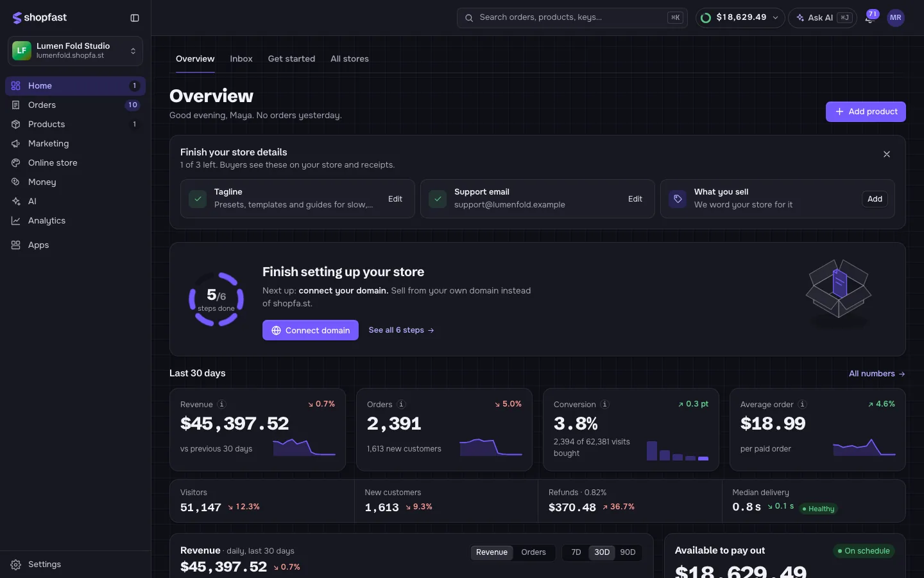Image resolution: width=924 pixels, height=578 pixels.
Task: Select the 30D time range
Action: pyautogui.click(x=602, y=552)
